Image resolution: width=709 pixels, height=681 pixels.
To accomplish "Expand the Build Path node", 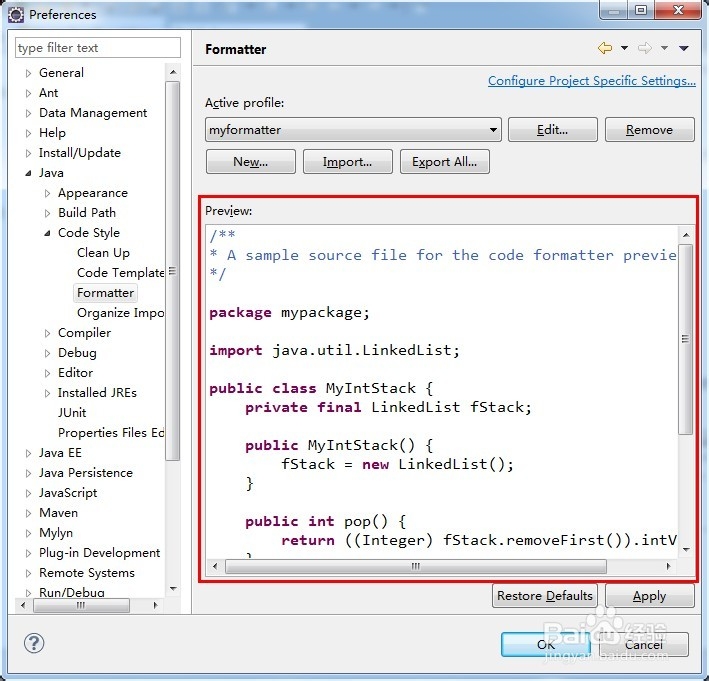I will pyautogui.click(x=47, y=213).
